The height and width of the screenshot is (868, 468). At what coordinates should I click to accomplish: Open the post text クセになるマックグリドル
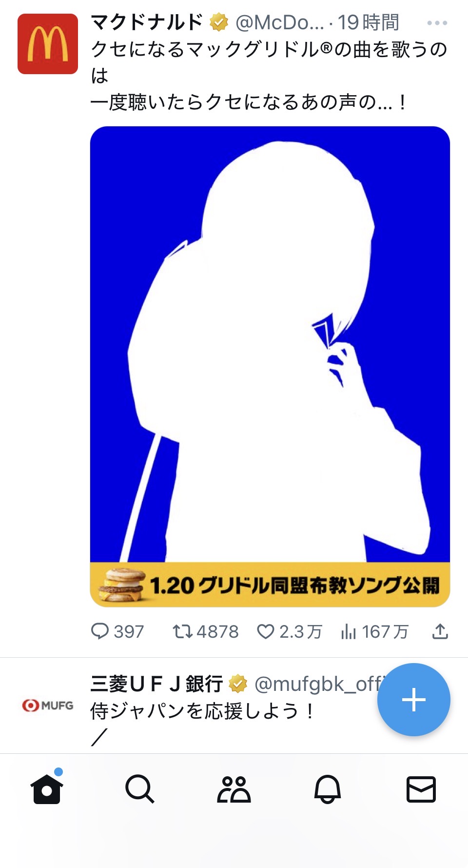(269, 76)
